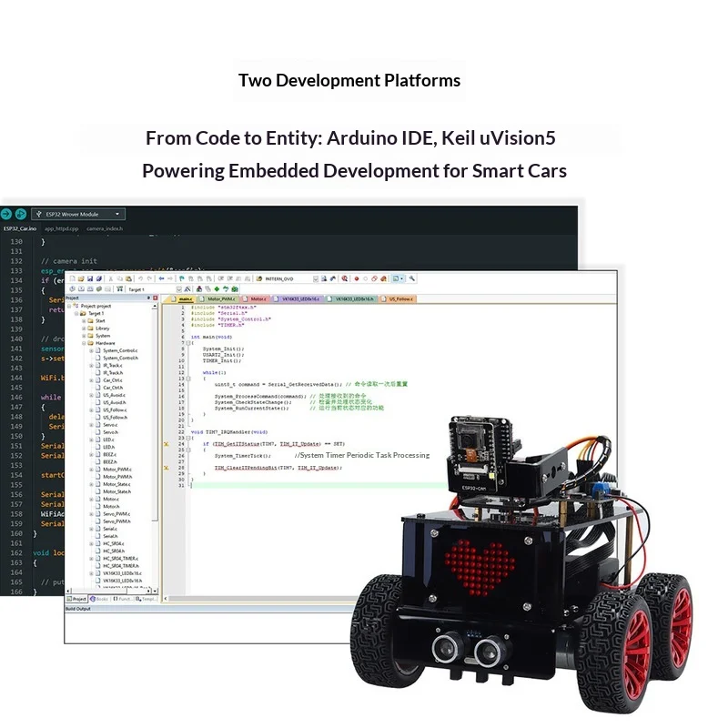Select US_Follow.c editor tab

[x=398, y=299]
